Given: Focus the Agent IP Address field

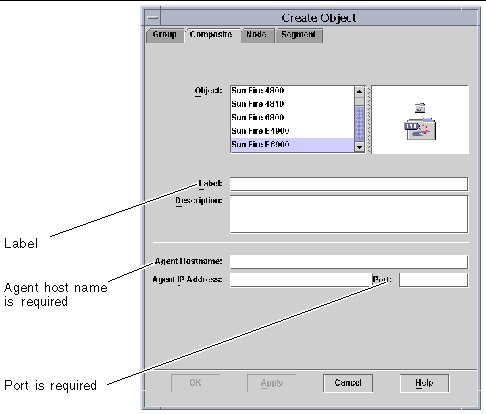Looking at the screenshot, I should tap(301, 280).
